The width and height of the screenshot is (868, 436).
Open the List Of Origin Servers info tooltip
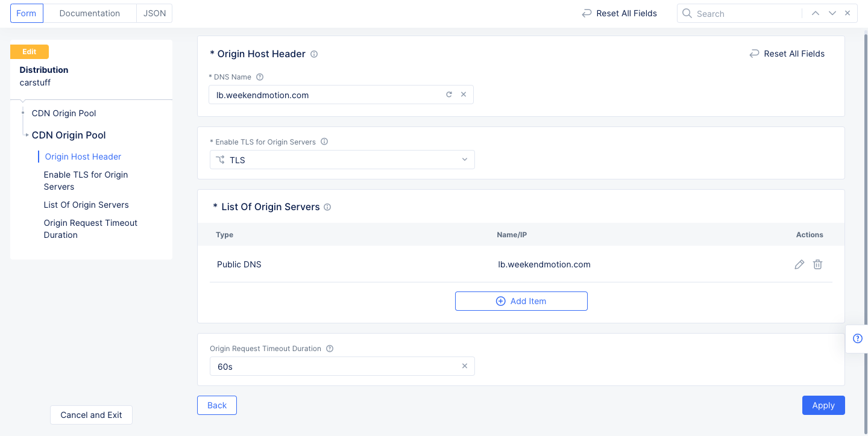[x=327, y=207]
